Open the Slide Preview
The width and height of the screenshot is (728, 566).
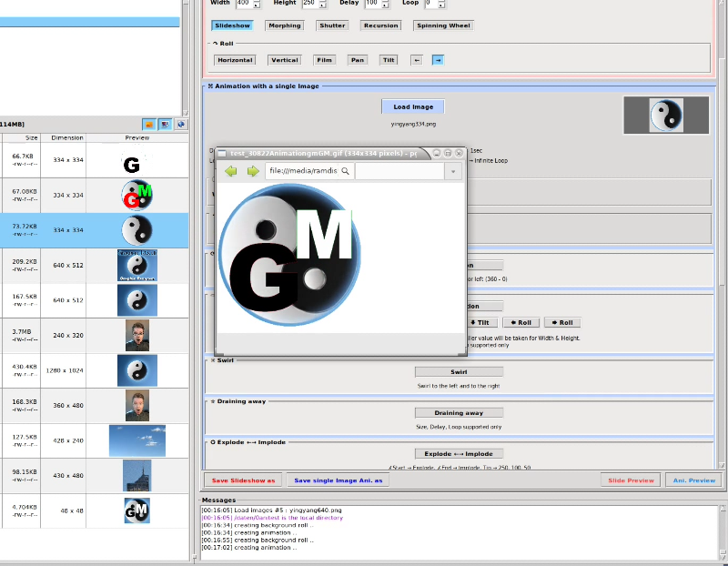631,480
